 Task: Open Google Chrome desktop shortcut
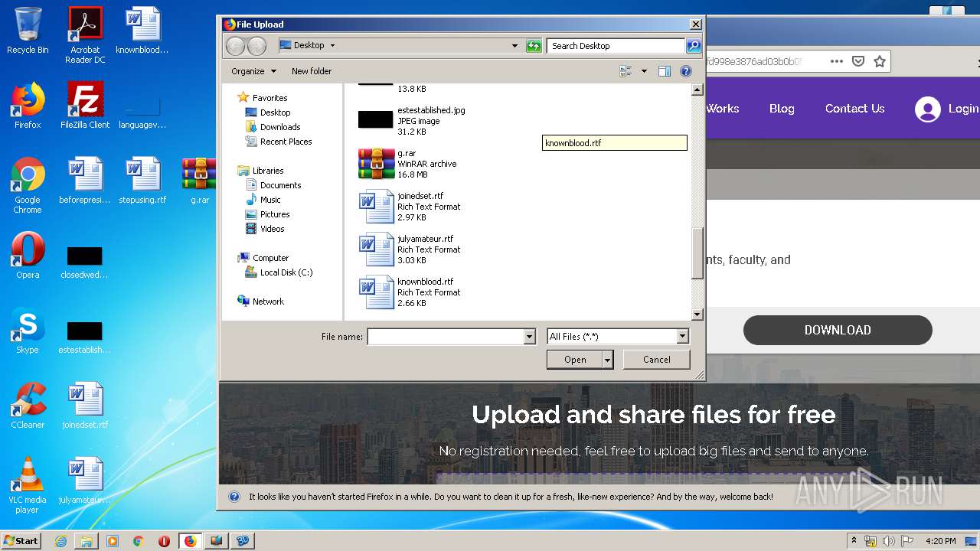(28, 185)
